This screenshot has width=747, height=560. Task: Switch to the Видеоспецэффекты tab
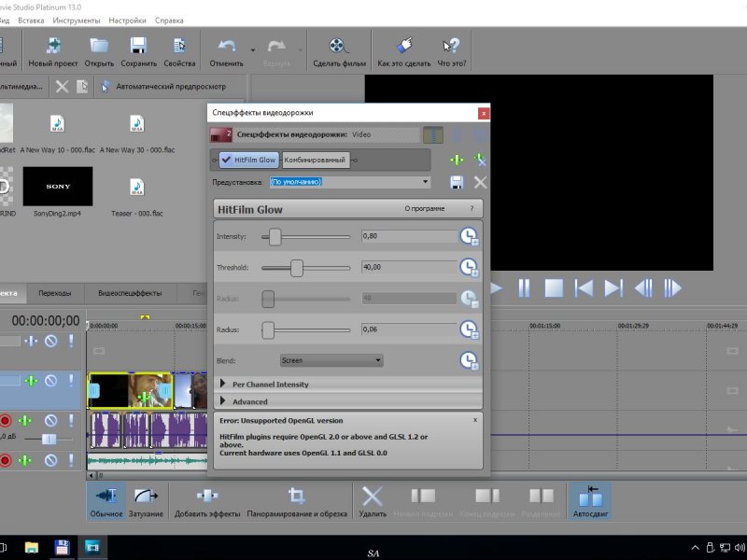point(130,293)
